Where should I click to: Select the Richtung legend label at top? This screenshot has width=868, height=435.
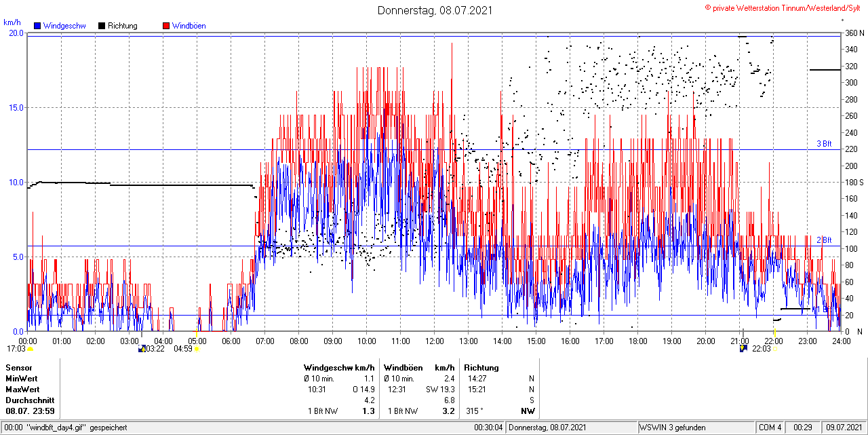point(123,26)
